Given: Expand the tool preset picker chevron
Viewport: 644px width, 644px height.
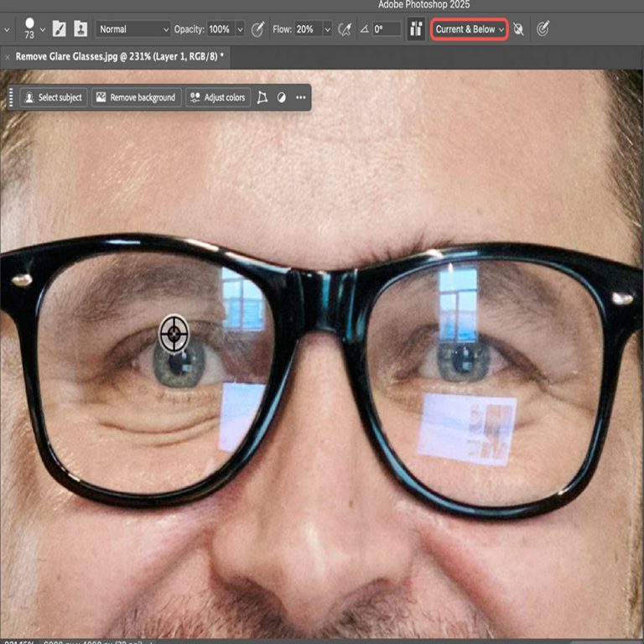Looking at the screenshot, I should (x=7, y=29).
